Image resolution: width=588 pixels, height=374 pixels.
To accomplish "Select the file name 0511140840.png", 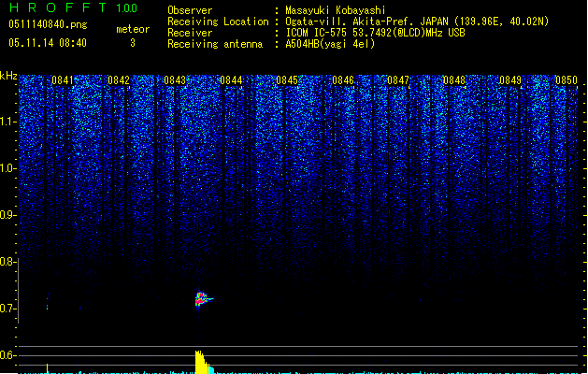I will click(48, 24).
